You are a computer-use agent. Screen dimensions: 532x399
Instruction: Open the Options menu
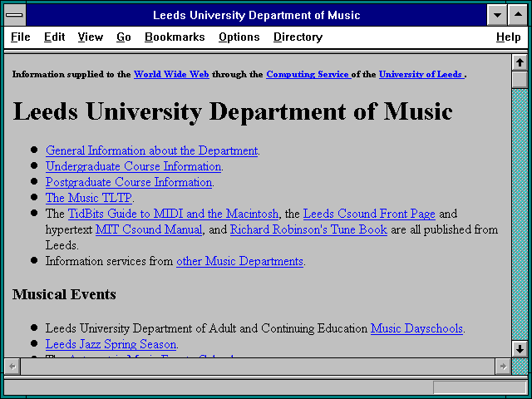coord(239,37)
